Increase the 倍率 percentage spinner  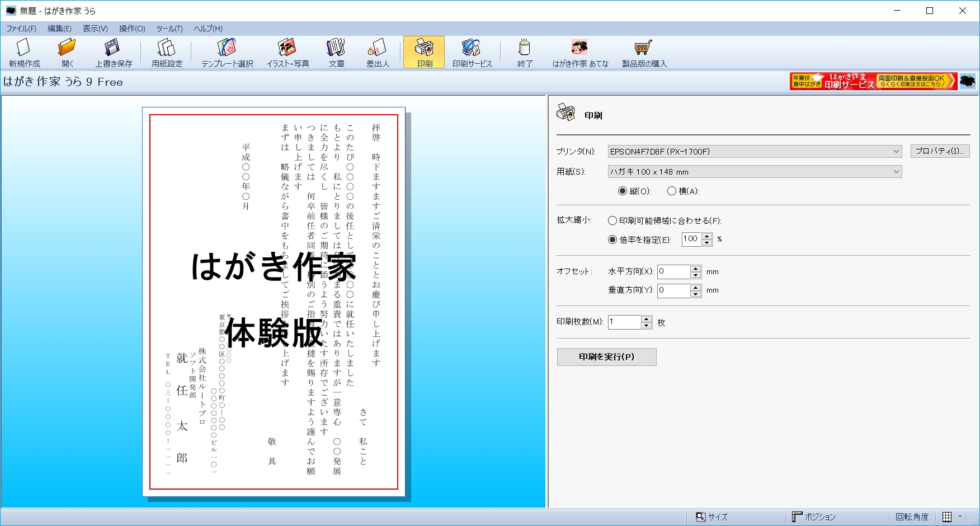click(707, 236)
